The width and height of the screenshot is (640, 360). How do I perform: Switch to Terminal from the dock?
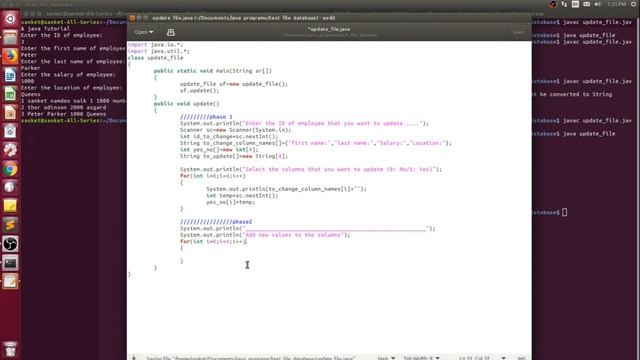pos(10,263)
